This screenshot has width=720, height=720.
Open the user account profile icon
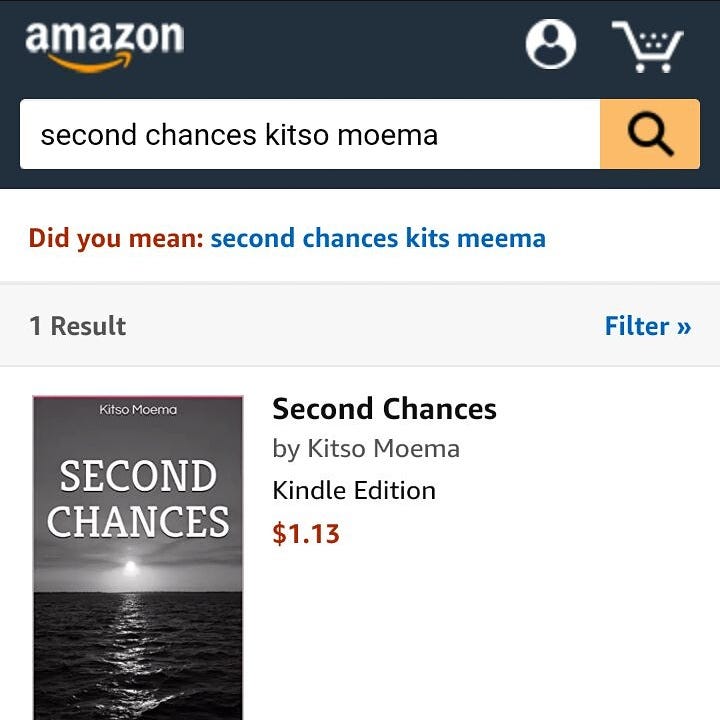click(551, 44)
